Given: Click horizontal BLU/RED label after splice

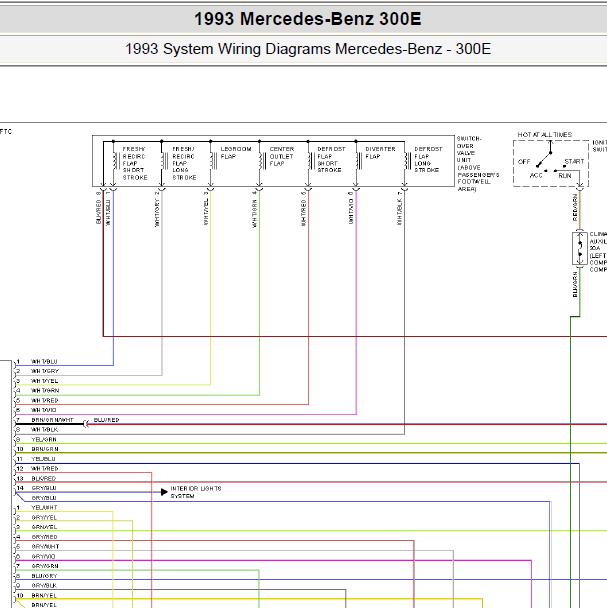Looking at the screenshot, I should tap(106, 420).
